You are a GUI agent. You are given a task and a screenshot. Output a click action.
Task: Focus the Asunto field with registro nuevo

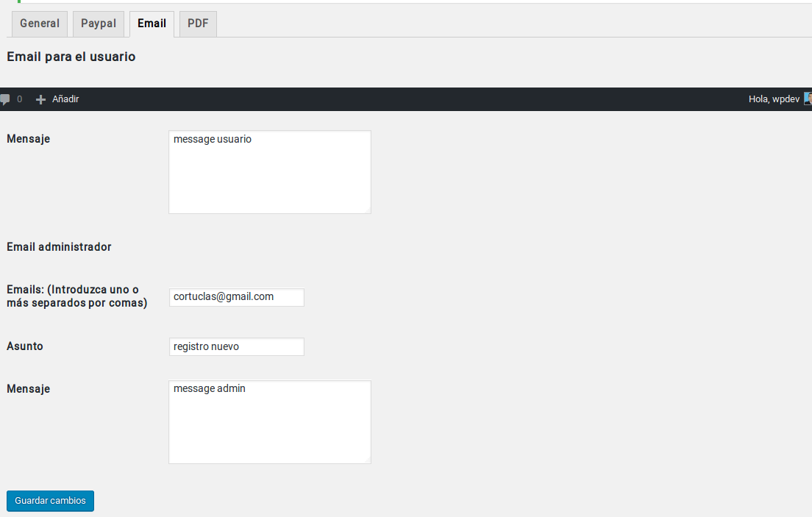pos(237,346)
